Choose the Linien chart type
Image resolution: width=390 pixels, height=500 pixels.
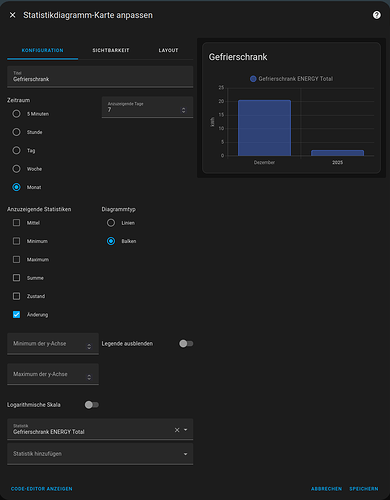pos(111,223)
